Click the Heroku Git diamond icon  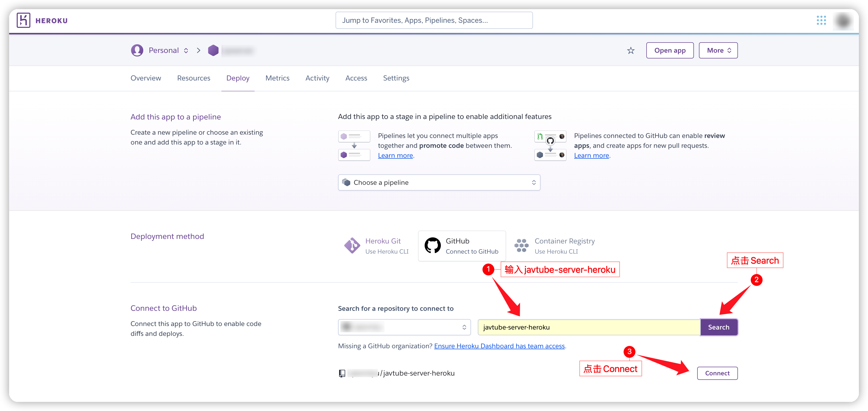pos(352,245)
